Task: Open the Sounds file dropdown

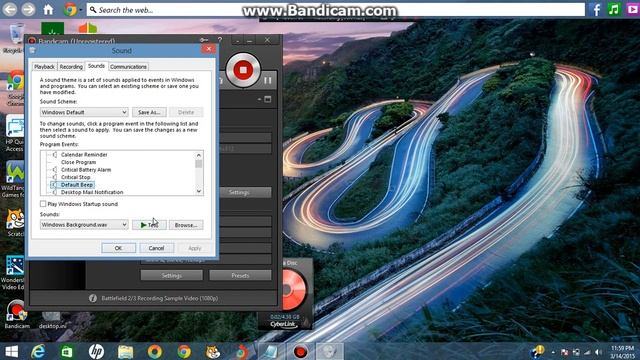Action: coord(84,224)
